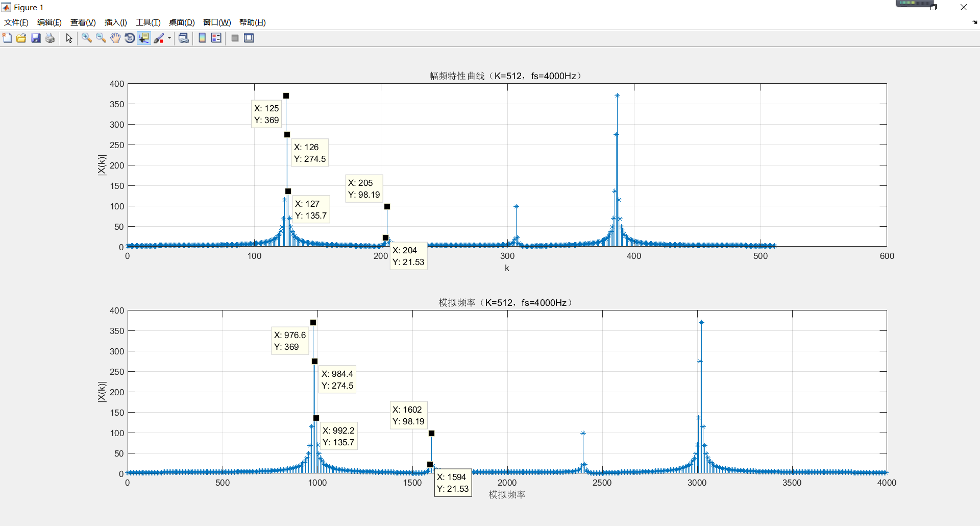
Task: Click lower plot |X(k)| y-axis label
Action: tap(102, 392)
